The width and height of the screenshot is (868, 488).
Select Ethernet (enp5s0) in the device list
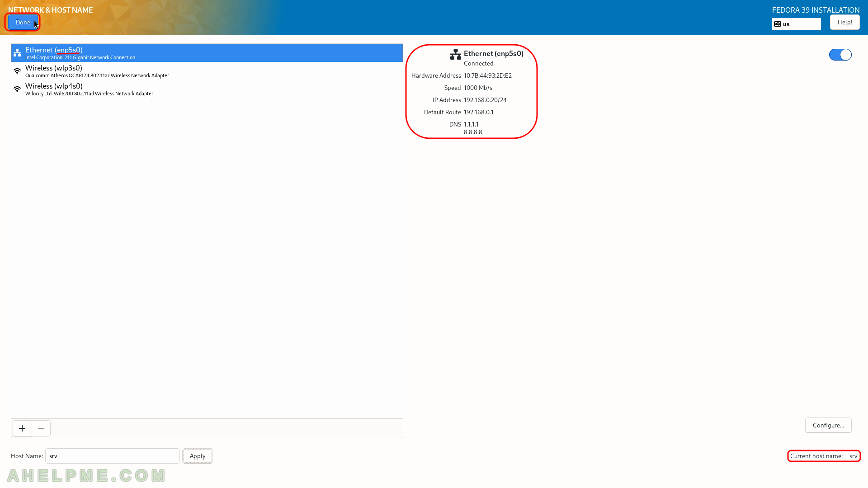coord(207,53)
